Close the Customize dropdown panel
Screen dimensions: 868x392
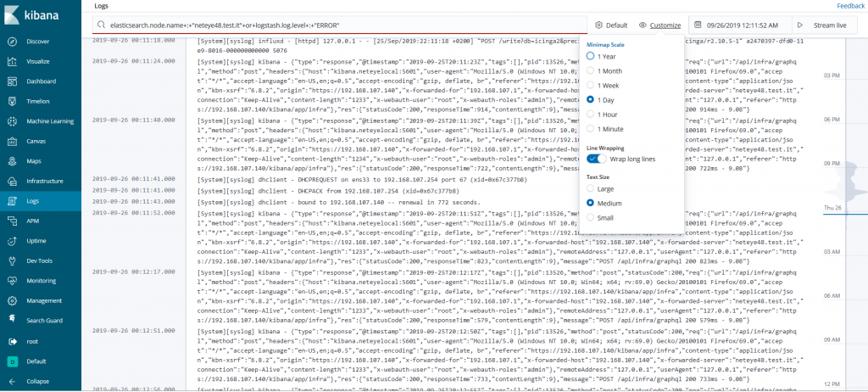[659, 25]
